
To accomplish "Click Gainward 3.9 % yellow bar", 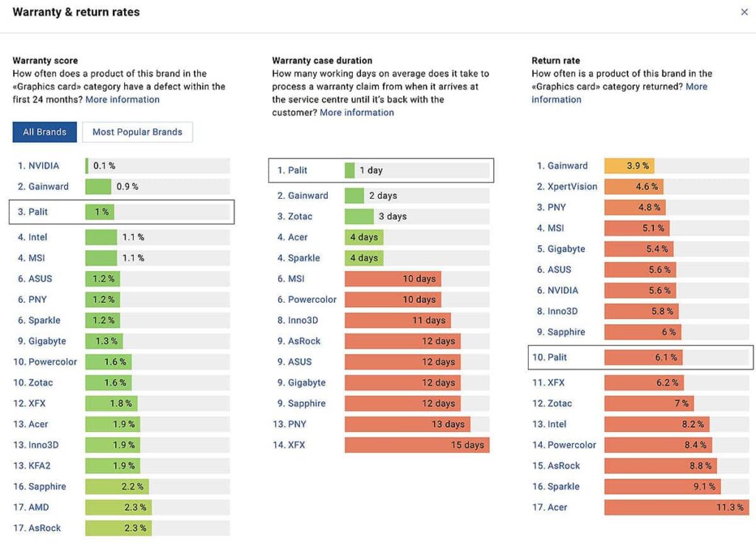I will [629, 166].
